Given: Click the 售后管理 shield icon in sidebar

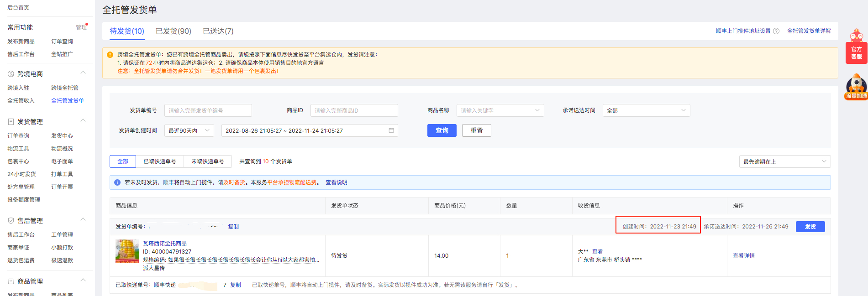Looking at the screenshot, I should 11,221.
